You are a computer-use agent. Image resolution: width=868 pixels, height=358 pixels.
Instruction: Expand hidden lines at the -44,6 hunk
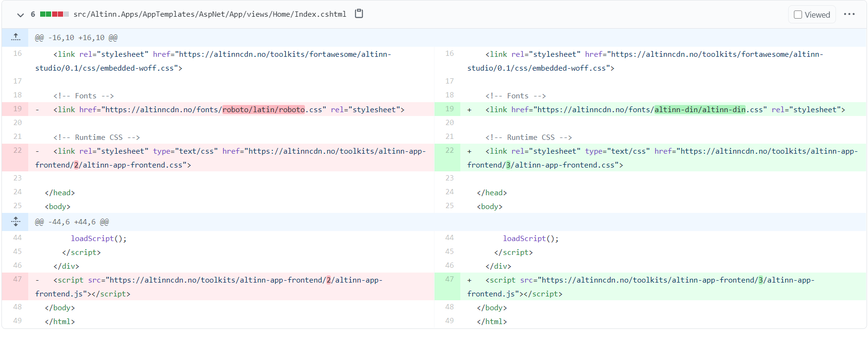[16, 221]
